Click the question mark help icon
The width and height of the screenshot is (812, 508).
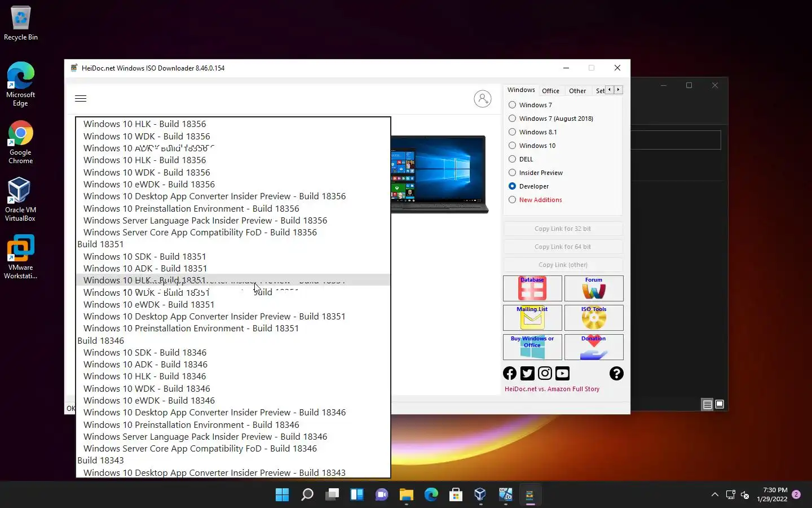pos(616,373)
